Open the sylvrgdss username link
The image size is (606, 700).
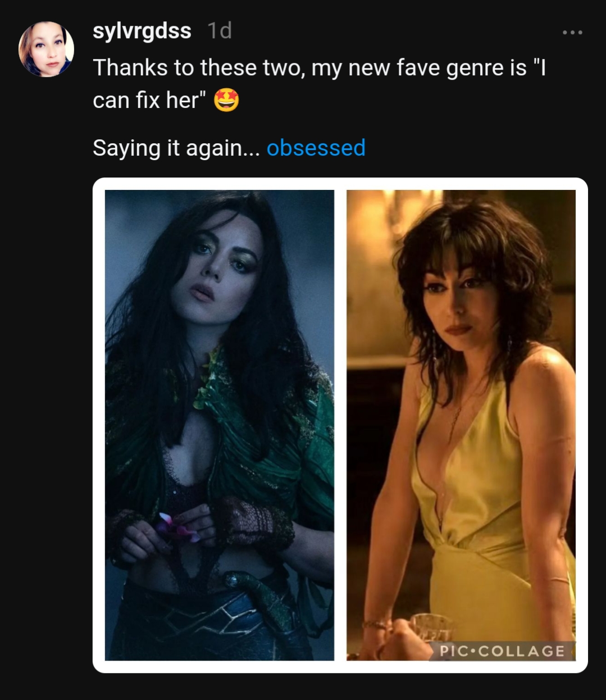click(x=142, y=31)
